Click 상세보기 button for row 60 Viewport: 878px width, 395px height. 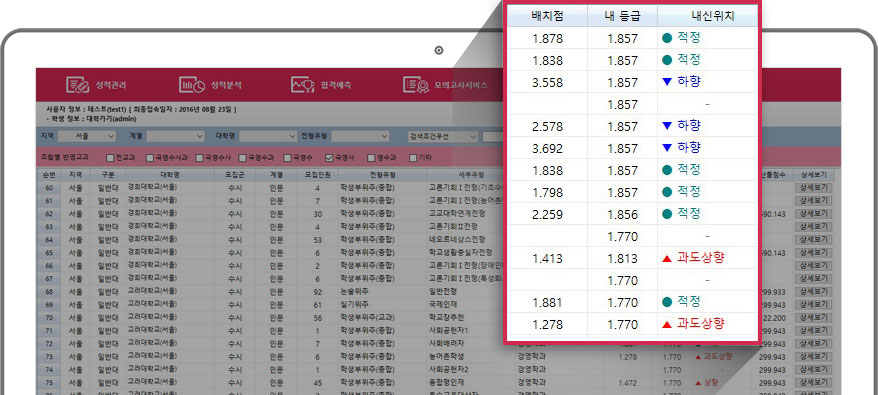(814, 188)
